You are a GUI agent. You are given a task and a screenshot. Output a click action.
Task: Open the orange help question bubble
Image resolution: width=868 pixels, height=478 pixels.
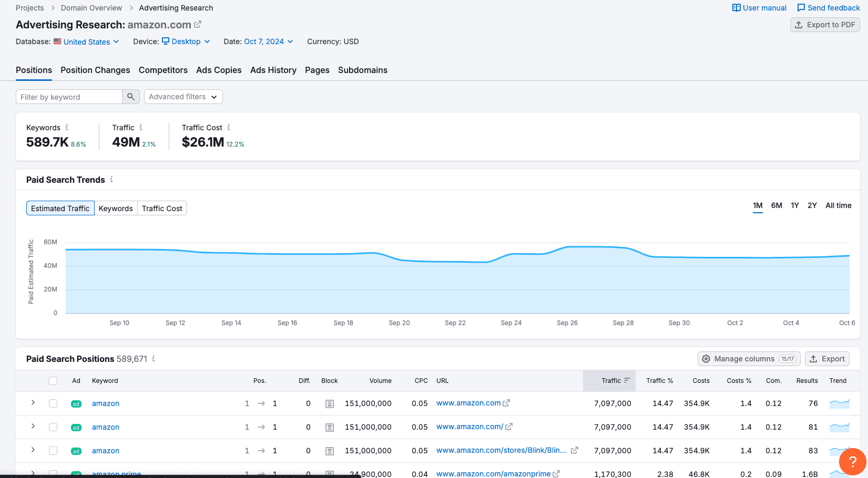[x=852, y=462]
